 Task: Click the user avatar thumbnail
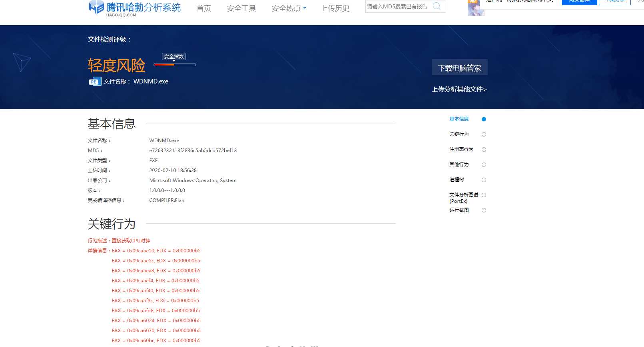point(476,8)
